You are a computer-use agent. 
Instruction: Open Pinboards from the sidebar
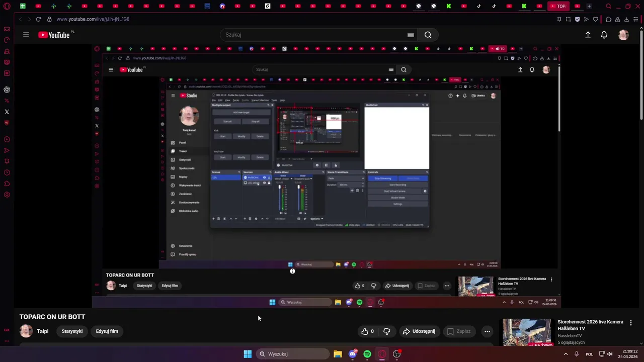click(x=7, y=161)
